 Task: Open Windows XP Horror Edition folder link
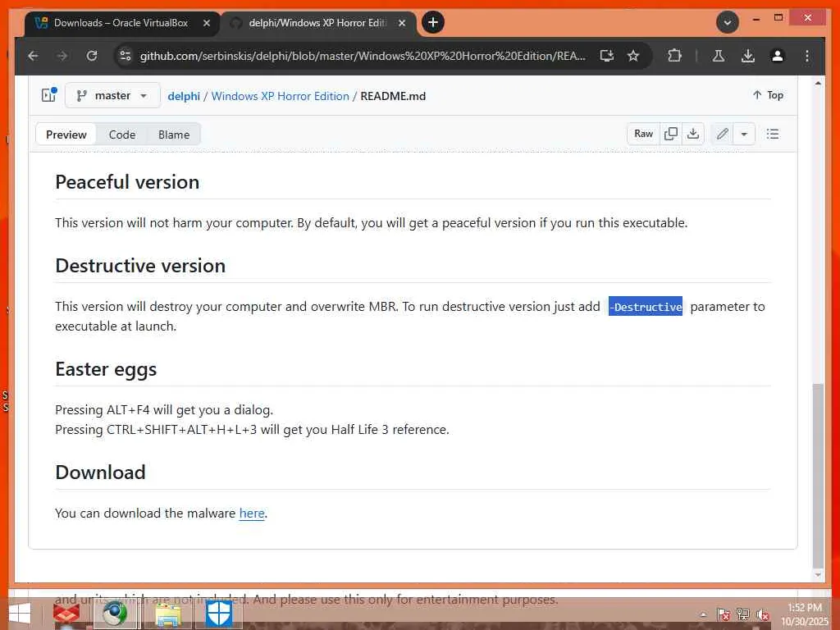pos(281,96)
